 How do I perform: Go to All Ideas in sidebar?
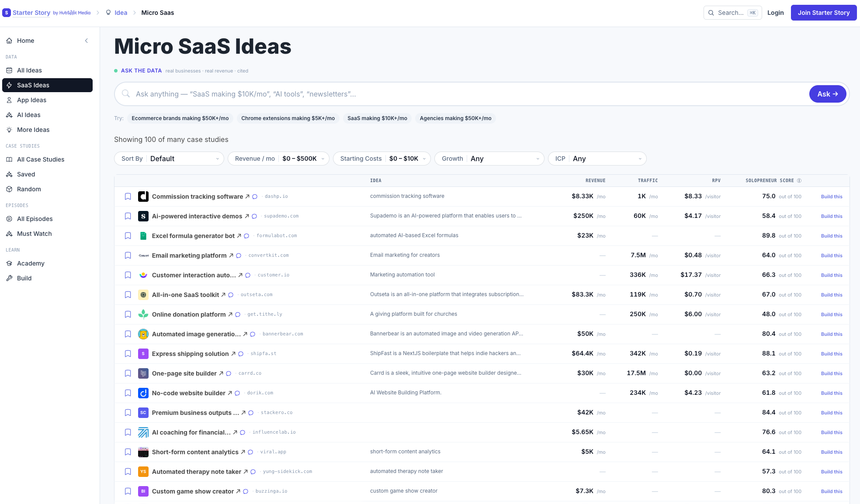(47, 70)
